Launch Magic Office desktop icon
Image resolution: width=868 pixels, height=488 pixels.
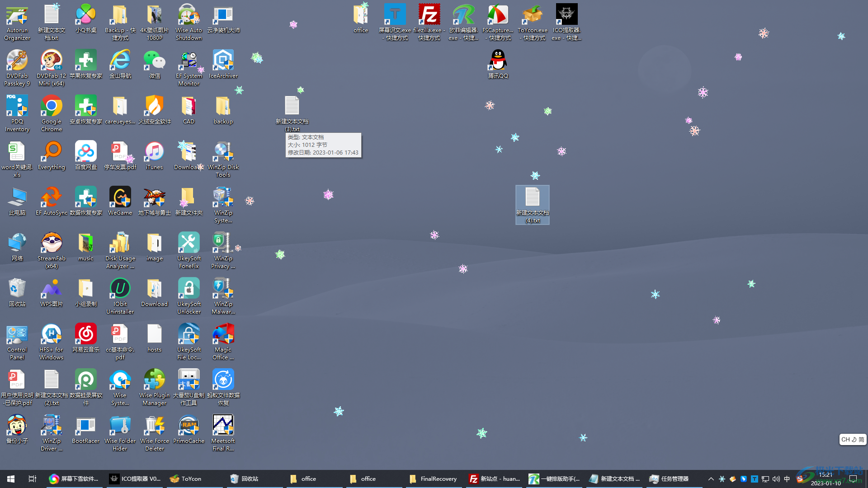pos(223,342)
